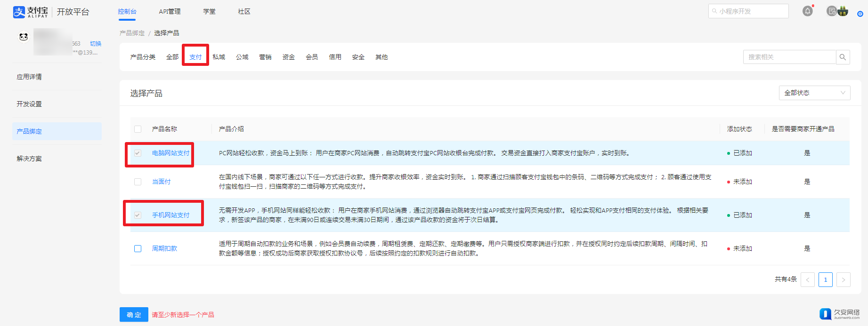
Task: Click the previous page arrow
Action: tap(807, 279)
